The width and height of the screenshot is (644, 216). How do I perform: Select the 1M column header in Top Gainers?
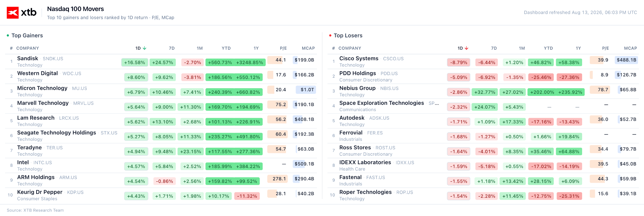[200, 48]
